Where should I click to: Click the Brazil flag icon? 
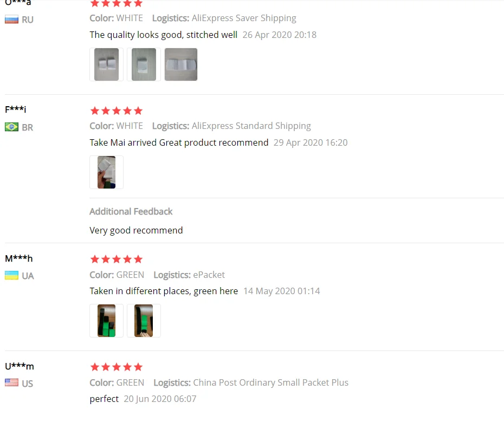click(x=11, y=127)
